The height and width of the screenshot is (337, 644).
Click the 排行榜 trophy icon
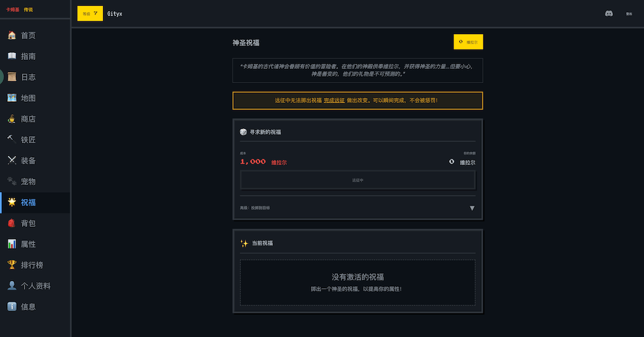coord(12,265)
